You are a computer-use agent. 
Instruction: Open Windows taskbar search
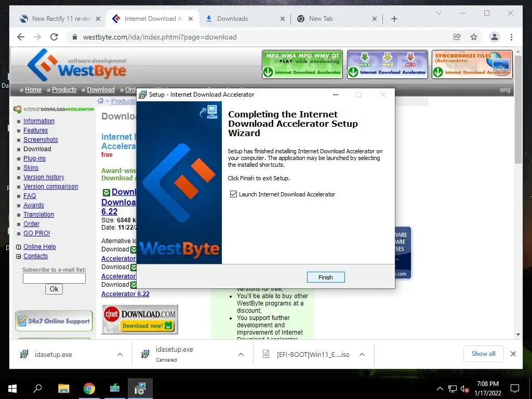pyautogui.click(x=37, y=389)
